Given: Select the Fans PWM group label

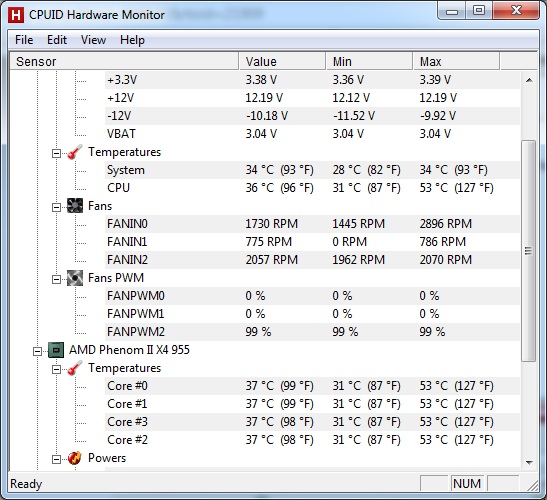Looking at the screenshot, I should pyautogui.click(x=116, y=278).
